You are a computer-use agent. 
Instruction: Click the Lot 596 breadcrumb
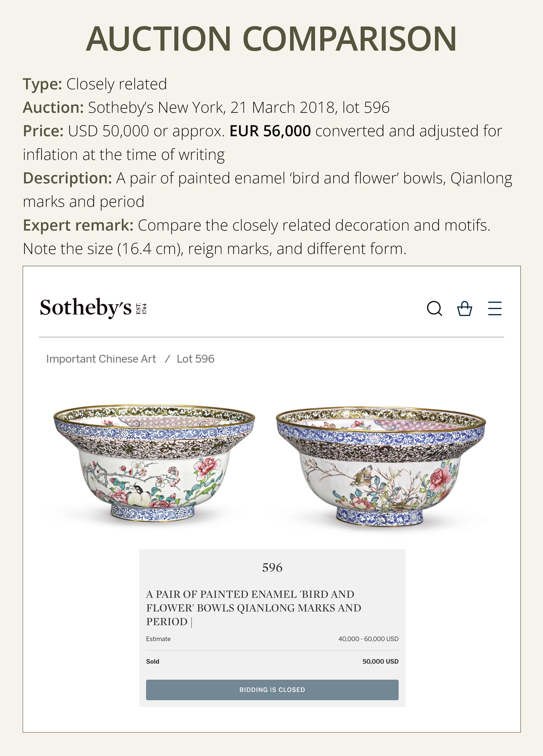coord(195,359)
